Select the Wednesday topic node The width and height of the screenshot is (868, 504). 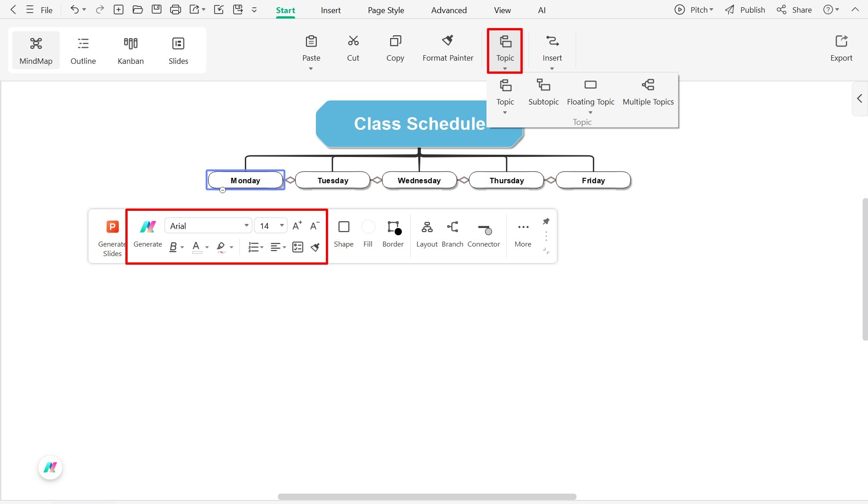[x=419, y=180]
